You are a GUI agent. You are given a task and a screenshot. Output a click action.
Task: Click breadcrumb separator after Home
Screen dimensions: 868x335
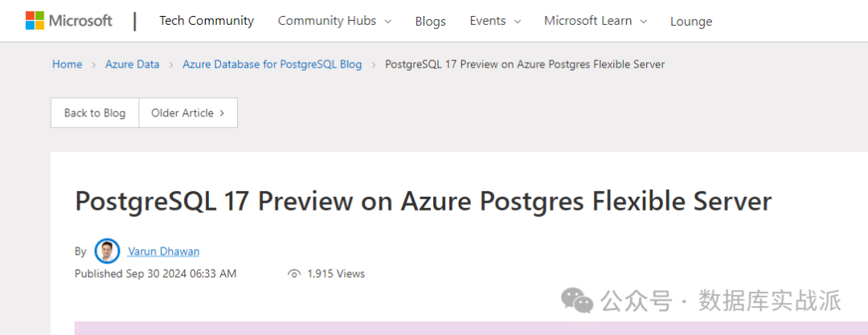(94, 64)
